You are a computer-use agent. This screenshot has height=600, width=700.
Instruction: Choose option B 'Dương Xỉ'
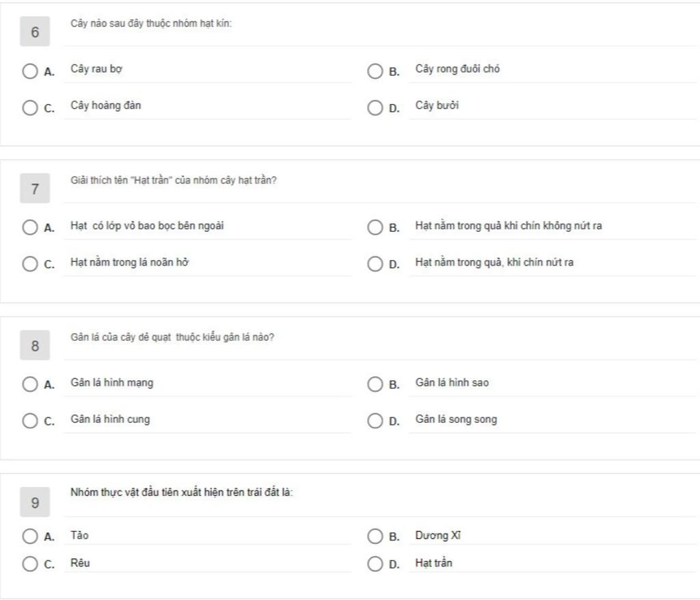click(375, 536)
